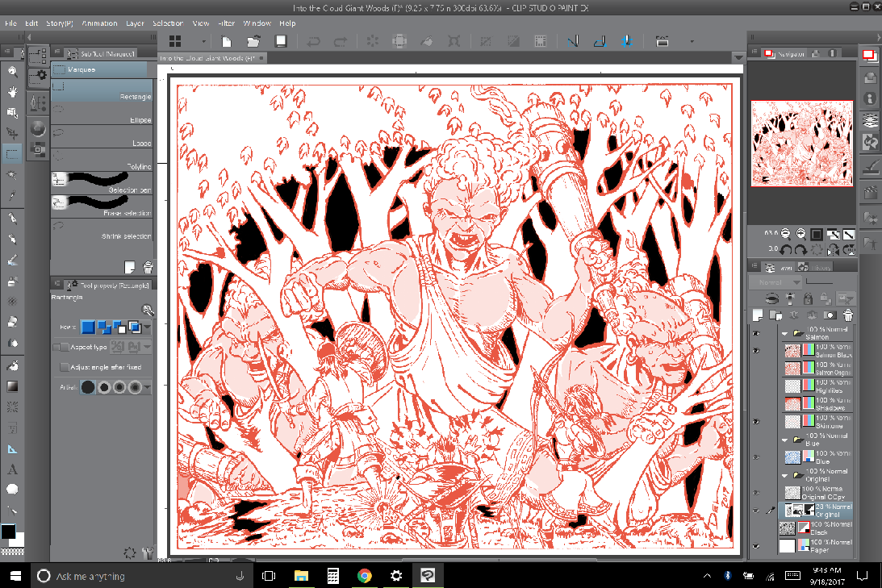The height and width of the screenshot is (588, 882).
Task: Open dropdown beside Clip Studio launcher icon
Action: tap(203, 41)
